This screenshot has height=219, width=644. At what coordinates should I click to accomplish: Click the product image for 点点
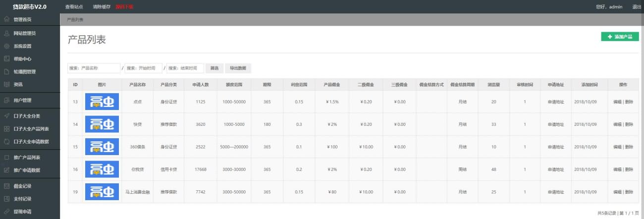click(102, 102)
